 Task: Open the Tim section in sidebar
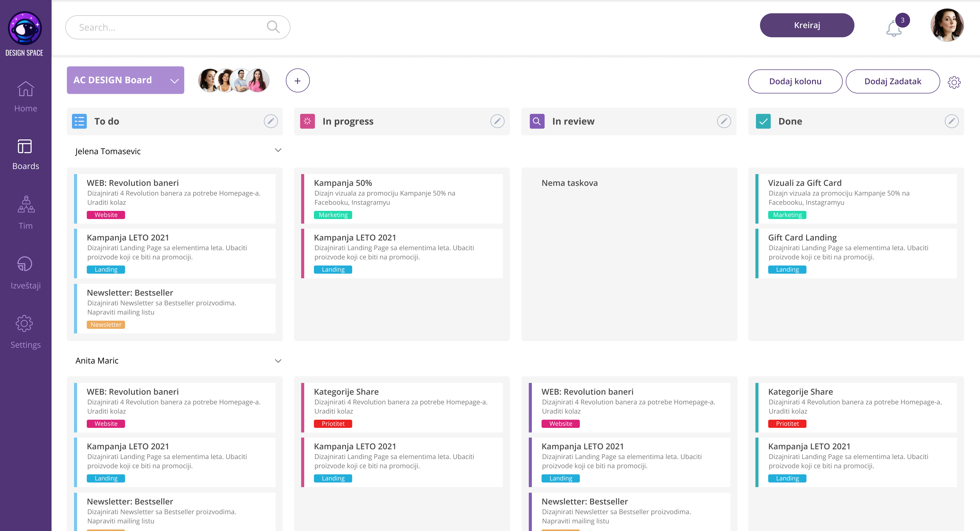(26, 213)
